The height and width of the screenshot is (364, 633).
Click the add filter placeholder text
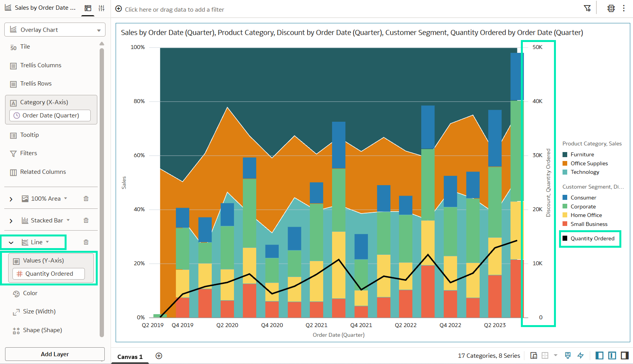coord(174,9)
